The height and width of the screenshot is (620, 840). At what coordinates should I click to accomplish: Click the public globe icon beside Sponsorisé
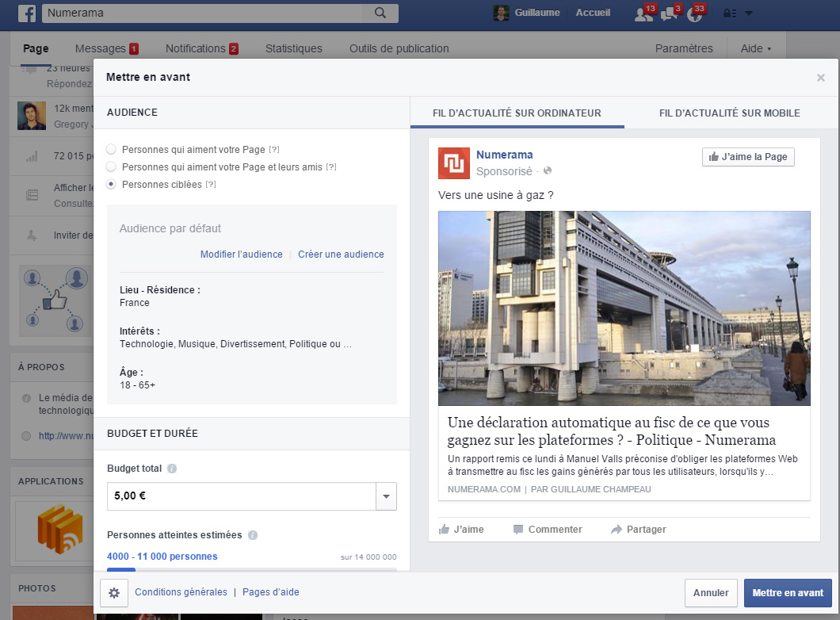[x=547, y=171]
